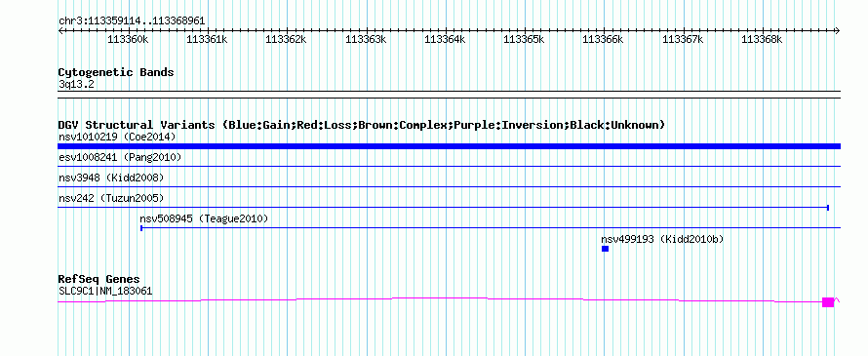Click the Cytogenetic Bands track heading
The image size is (868, 356).
116,72
